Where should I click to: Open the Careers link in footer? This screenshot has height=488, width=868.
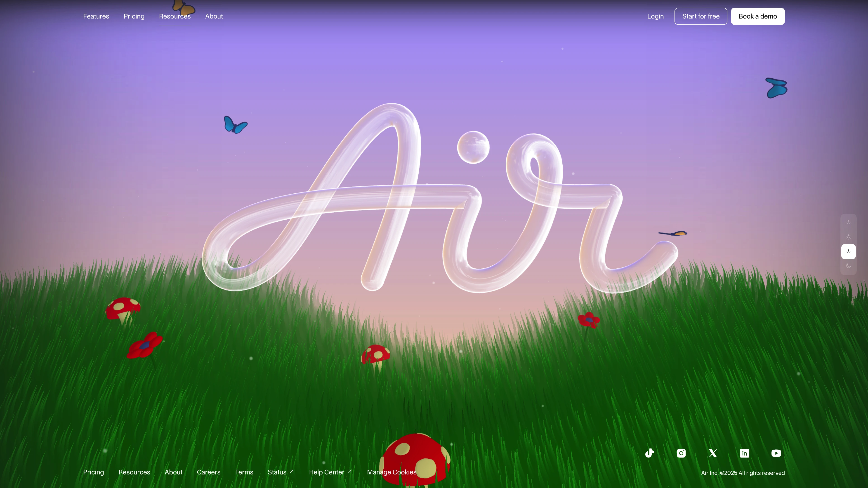pos(209,472)
